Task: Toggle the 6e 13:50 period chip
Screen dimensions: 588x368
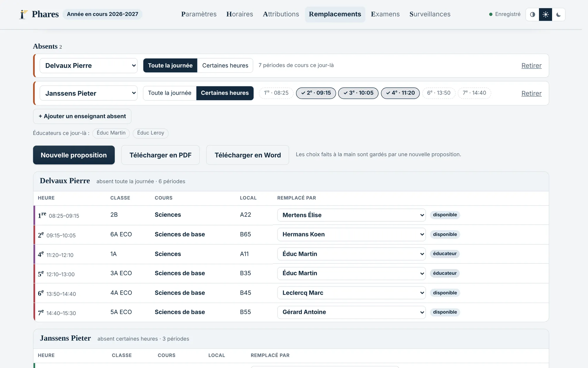Action: pyautogui.click(x=439, y=93)
